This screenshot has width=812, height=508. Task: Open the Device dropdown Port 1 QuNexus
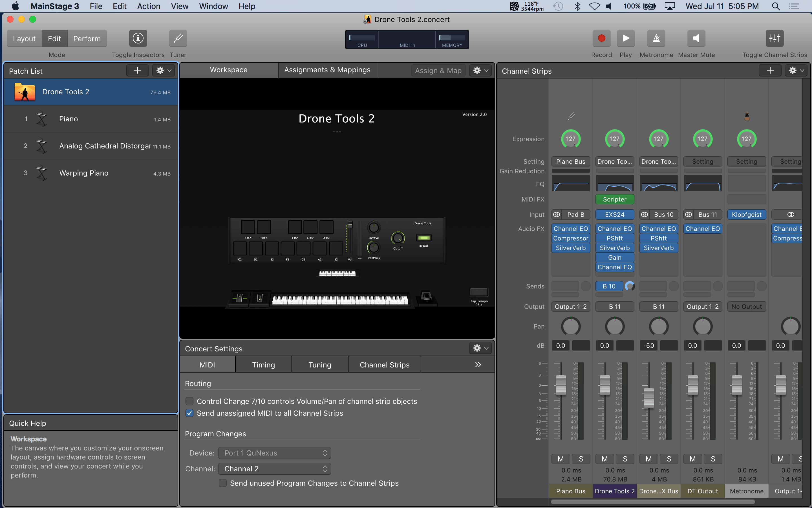(x=274, y=453)
